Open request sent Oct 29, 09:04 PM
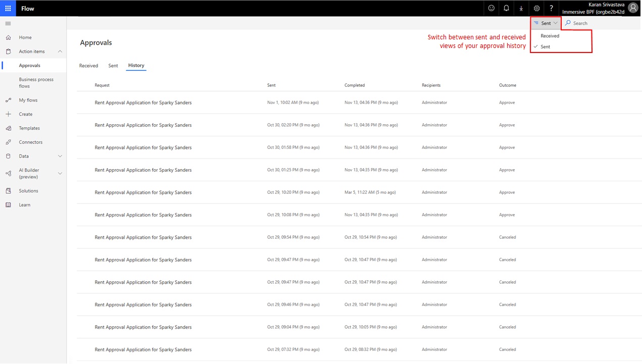This screenshot has height=364, width=642. [143, 327]
